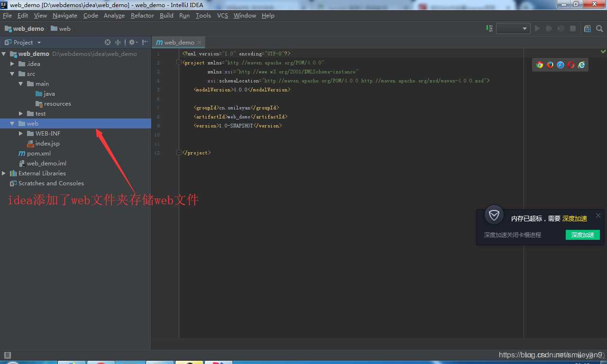
Task: Click the green inspection checkmark indicator
Action: pos(603,51)
